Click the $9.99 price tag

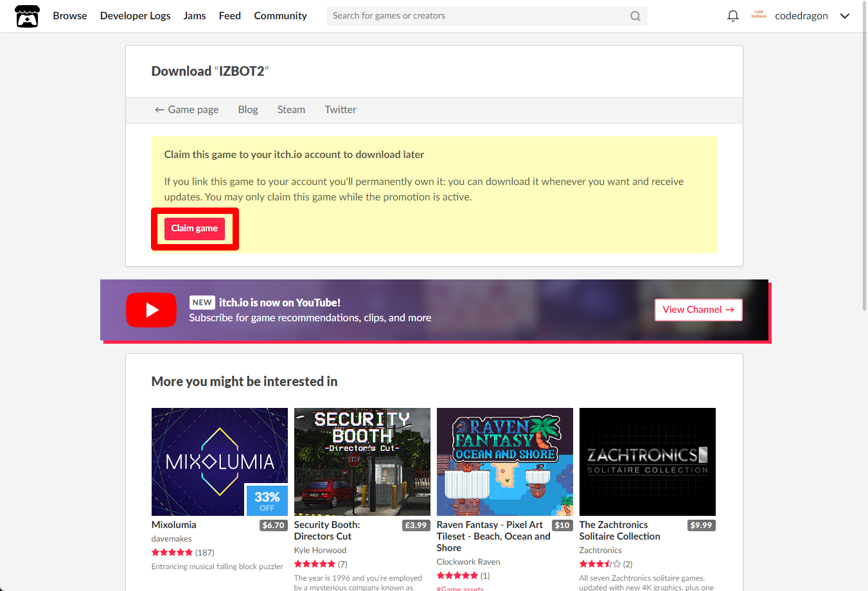coord(701,525)
